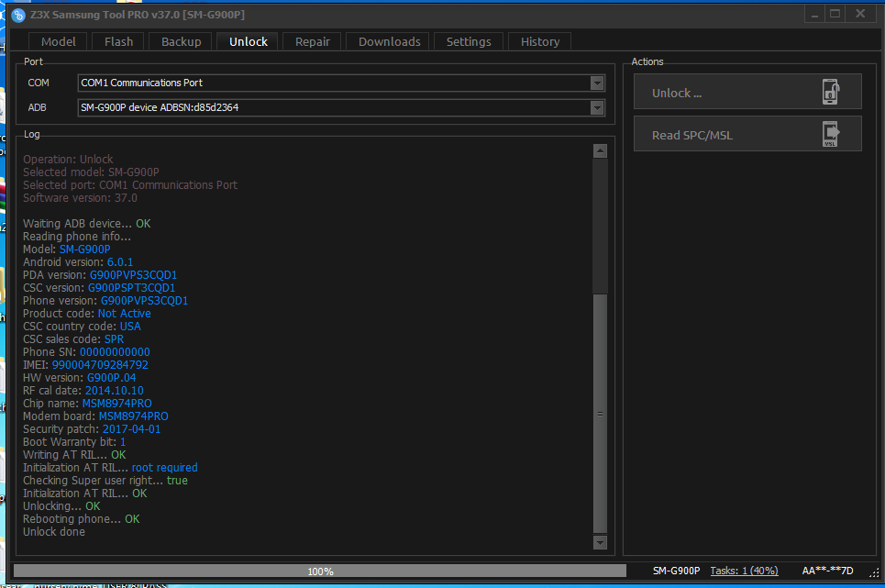Minimize the Z3X Samsung Tool window
Viewport: 885px width, 588px height.
coord(814,14)
